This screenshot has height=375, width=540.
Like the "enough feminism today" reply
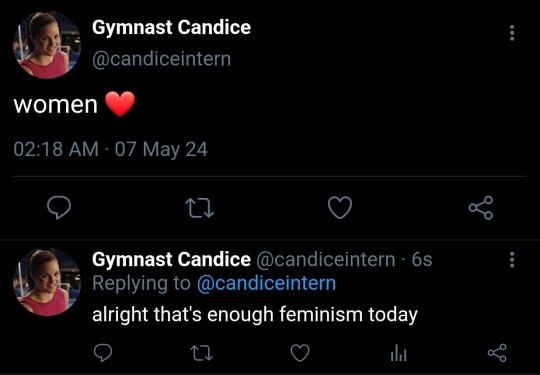pos(300,353)
